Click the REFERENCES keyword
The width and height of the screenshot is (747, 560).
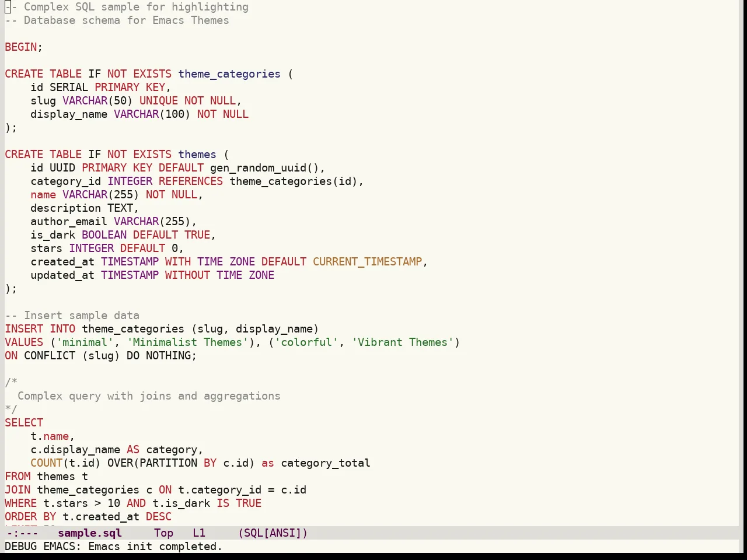(191, 181)
